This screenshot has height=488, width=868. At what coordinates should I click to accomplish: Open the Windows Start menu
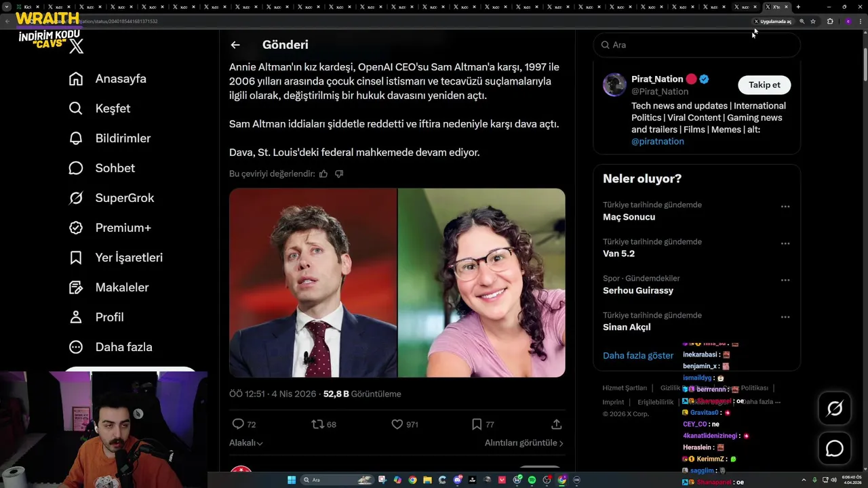click(x=292, y=480)
